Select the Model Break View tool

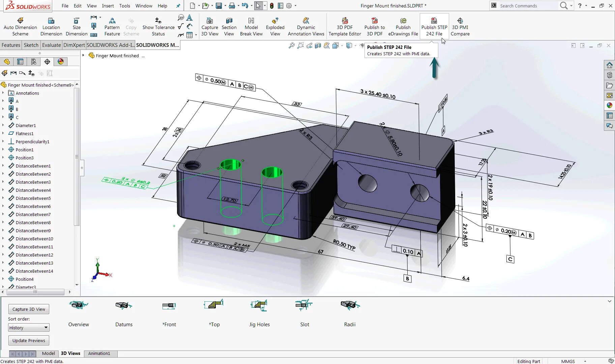coord(251,26)
